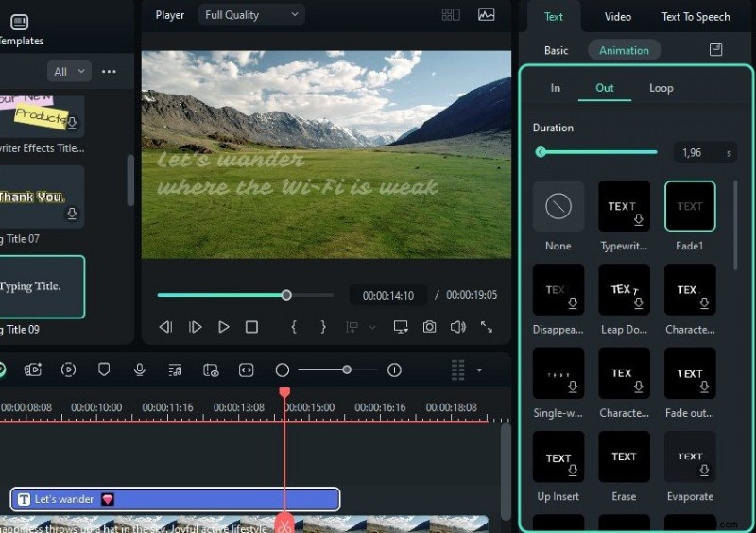Screen dimensions: 756x533
Task: Open the three-dots more options menu
Action: coord(109,72)
